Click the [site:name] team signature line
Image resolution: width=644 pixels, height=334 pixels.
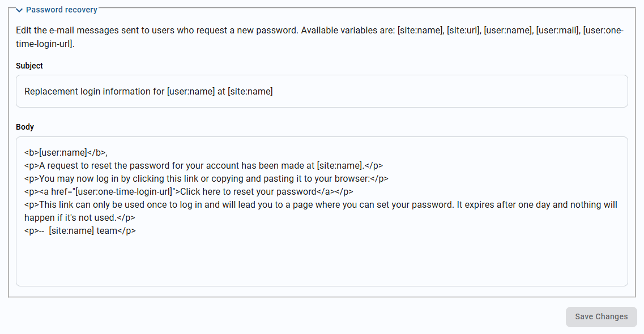[80, 230]
